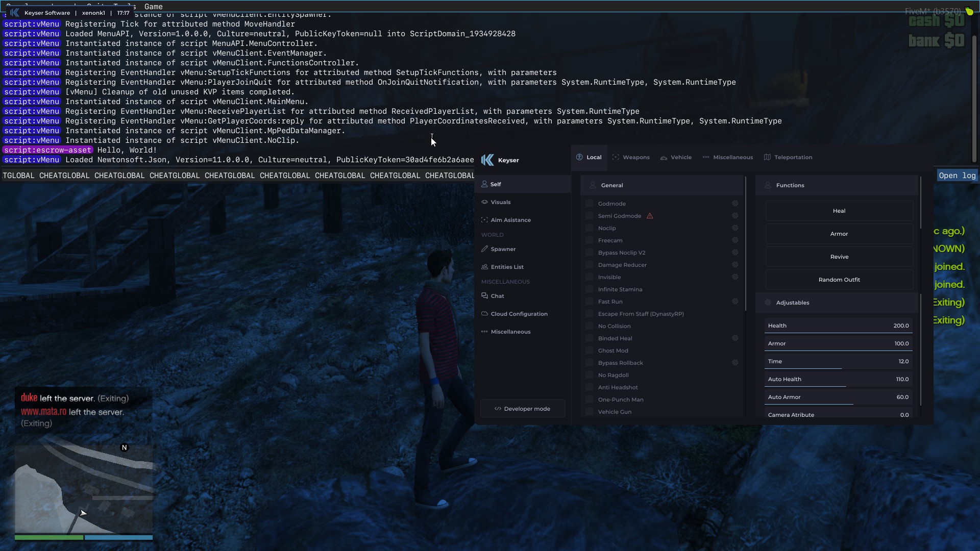Toggle the Anti Headshot checkbox
This screenshot has height=551, width=980.
(590, 387)
